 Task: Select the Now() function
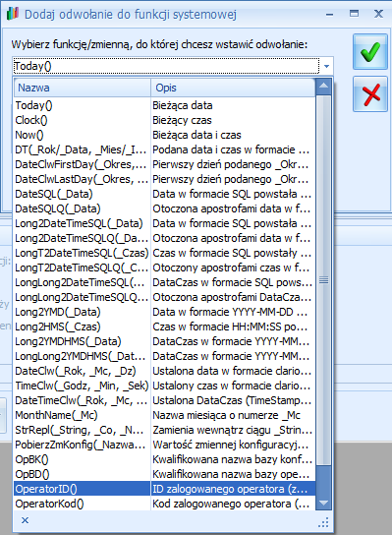pos(165,135)
